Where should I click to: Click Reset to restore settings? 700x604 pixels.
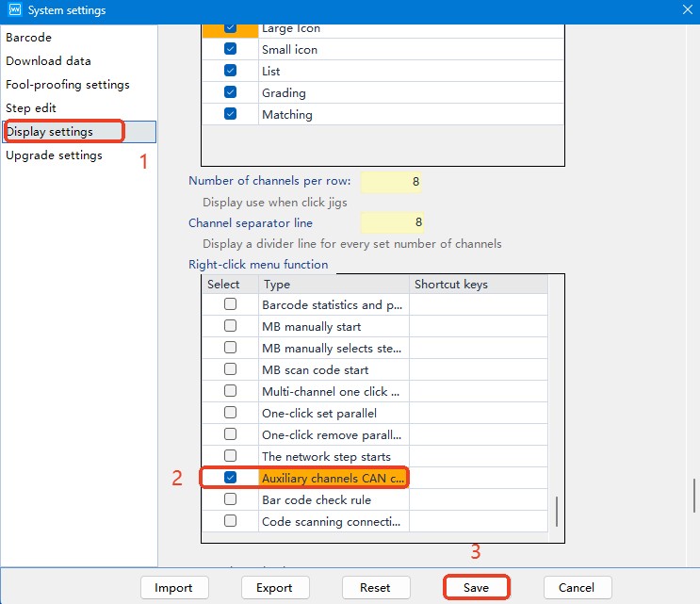pyautogui.click(x=375, y=588)
